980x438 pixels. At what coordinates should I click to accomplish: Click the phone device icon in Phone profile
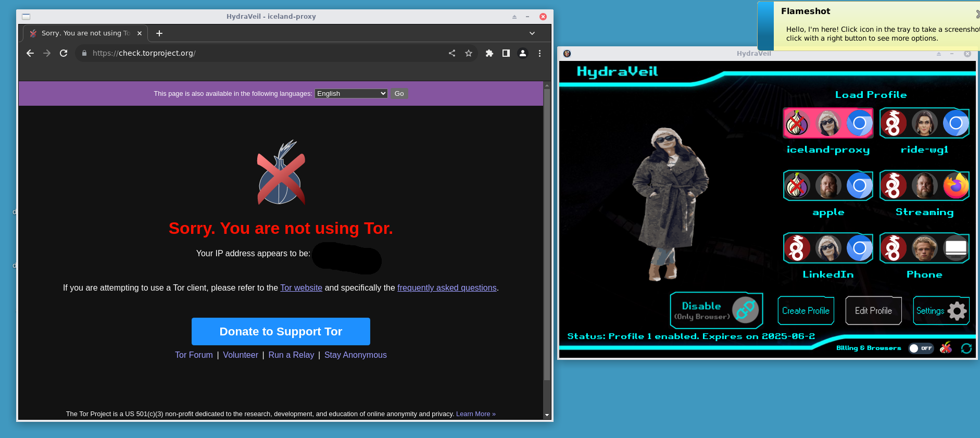pos(956,248)
